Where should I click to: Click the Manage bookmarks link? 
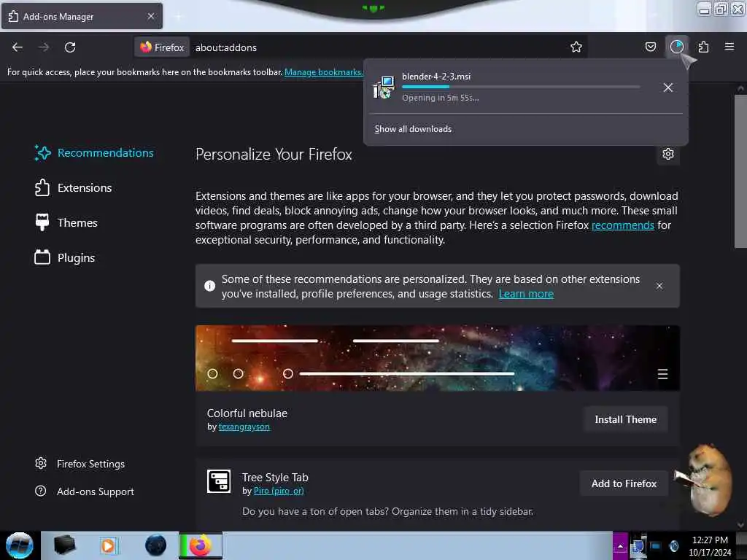(x=323, y=72)
